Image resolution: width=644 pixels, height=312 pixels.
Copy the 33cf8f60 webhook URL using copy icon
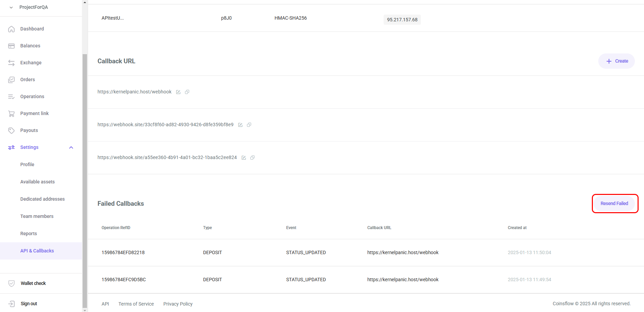[249, 125]
